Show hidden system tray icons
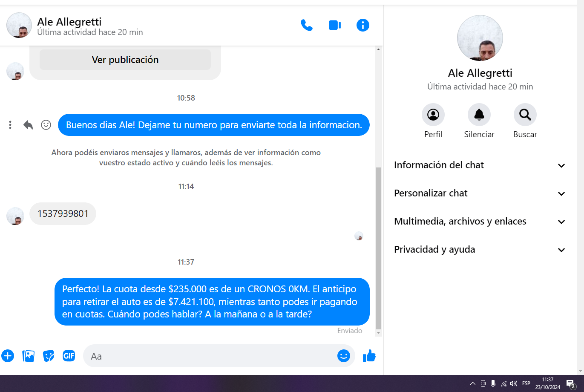This screenshot has height=392, width=584. point(473,383)
